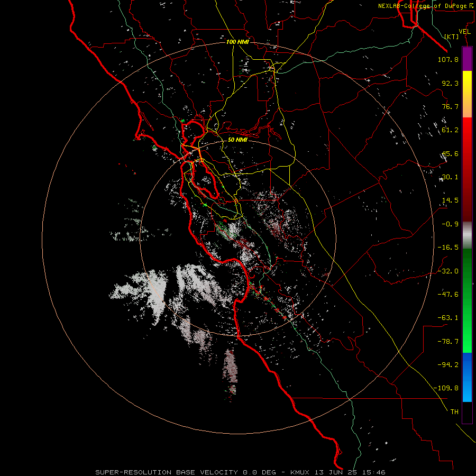Screen dimensions: 476x476
Task: Select the 92.3 velocity scale value
Action: [x=450, y=83]
